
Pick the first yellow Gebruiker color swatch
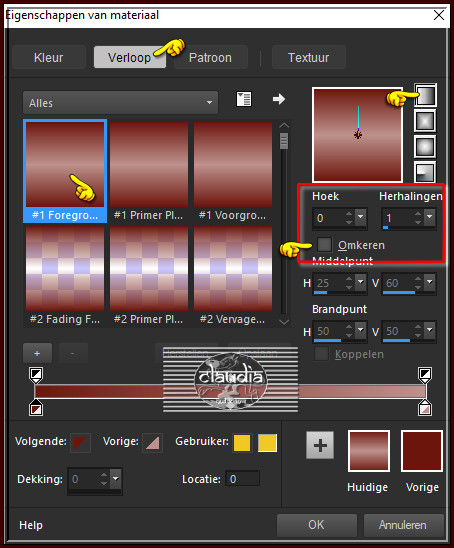click(x=242, y=443)
